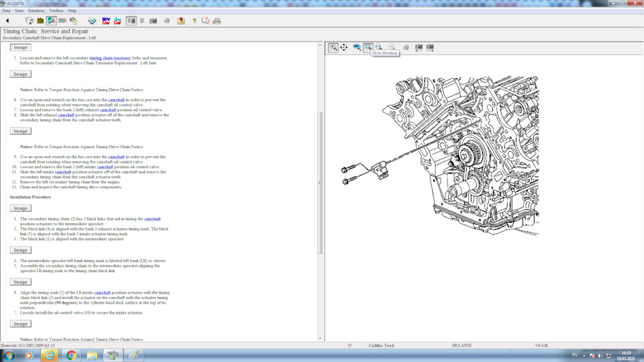Click the 'timing chain tensioner' hyperlink

[x=110, y=58]
